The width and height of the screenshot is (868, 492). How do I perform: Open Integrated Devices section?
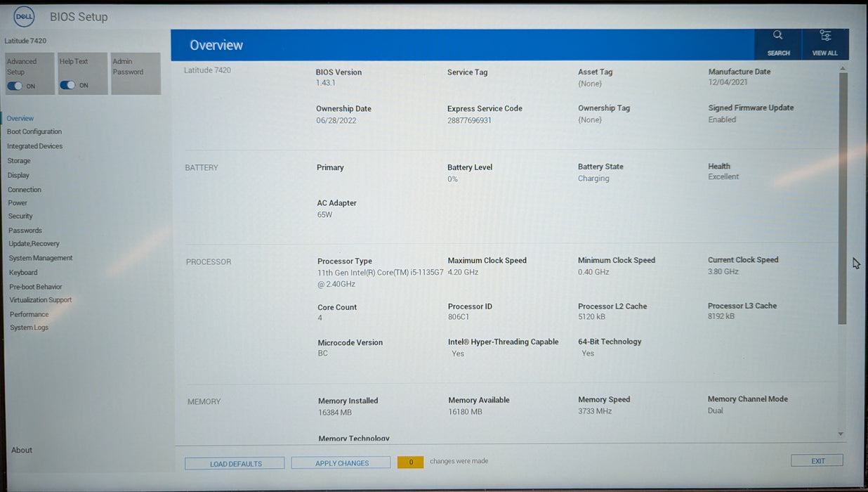click(x=35, y=146)
